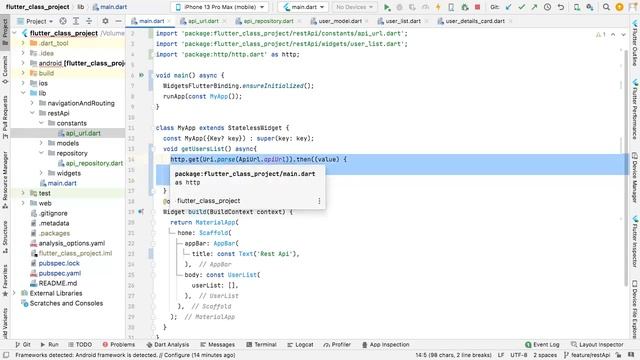This screenshot has width=640, height=360.
Task: Click Expand All in Project panel
Action: [x=76, y=21]
